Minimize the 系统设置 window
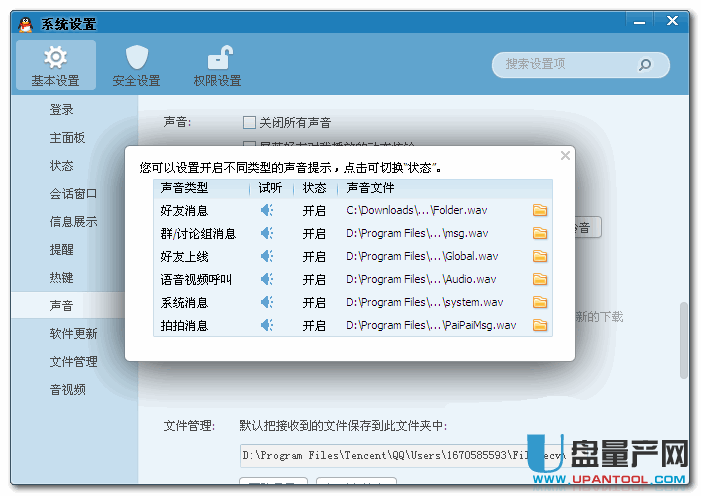This screenshot has width=701, height=496. pos(639,21)
